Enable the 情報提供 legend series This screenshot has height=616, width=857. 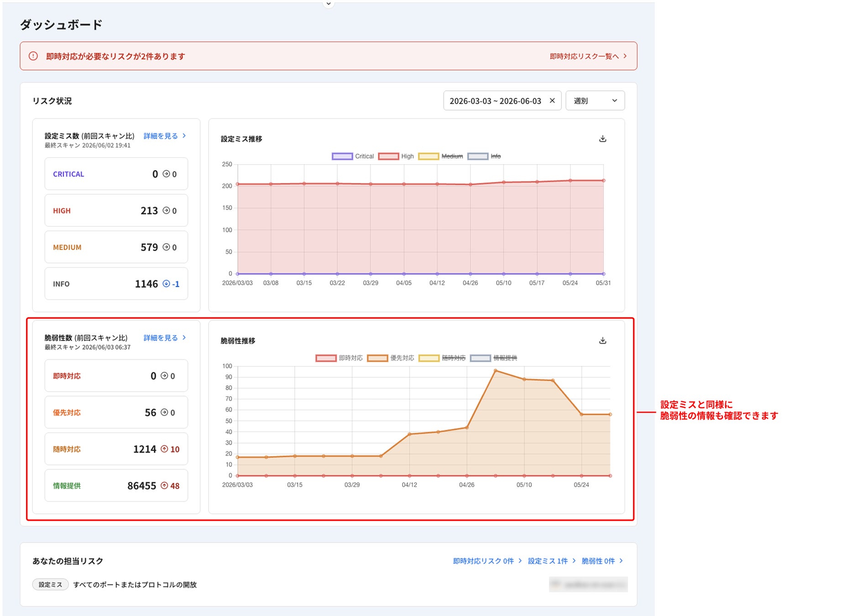494,358
